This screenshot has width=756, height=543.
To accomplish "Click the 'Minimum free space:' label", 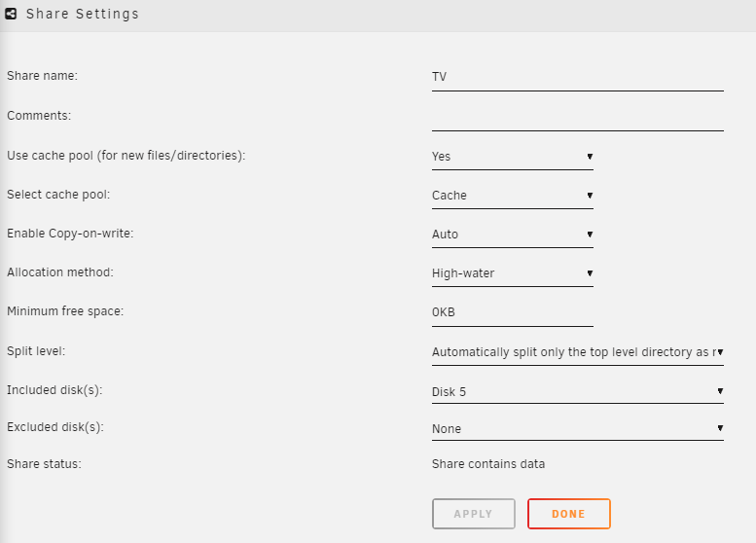I will click(x=65, y=311).
